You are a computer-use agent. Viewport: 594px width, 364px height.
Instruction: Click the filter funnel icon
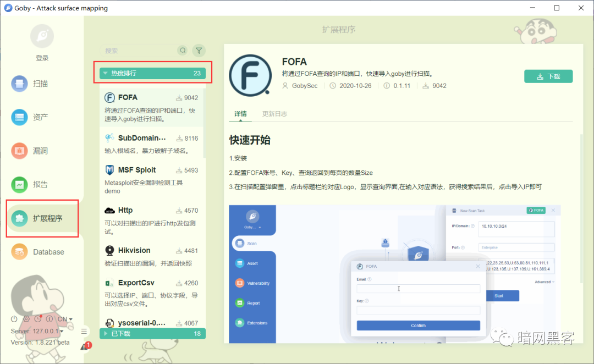[199, 51]
